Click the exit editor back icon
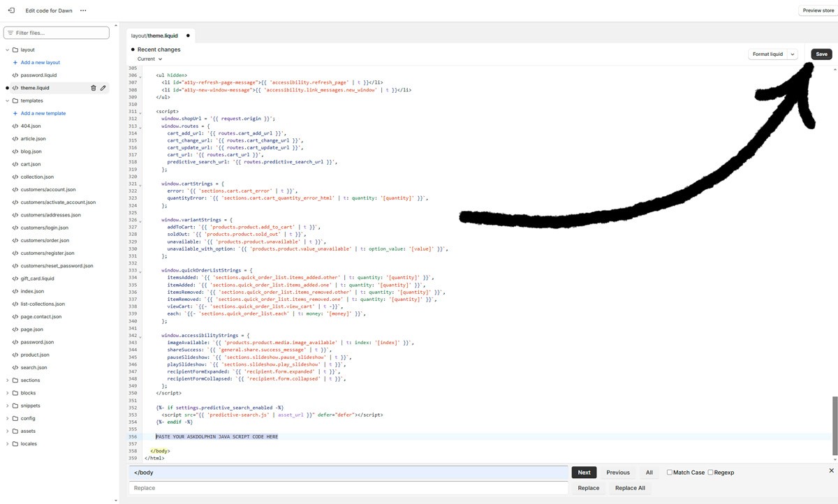Image resolution: width=838 pixels, height=504 pixels. click(11, 10)
